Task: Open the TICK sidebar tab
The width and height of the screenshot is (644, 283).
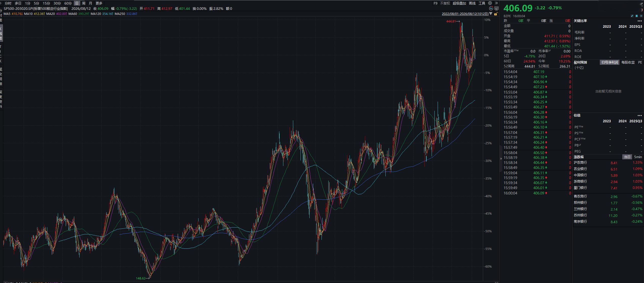Action: (1, 54)
